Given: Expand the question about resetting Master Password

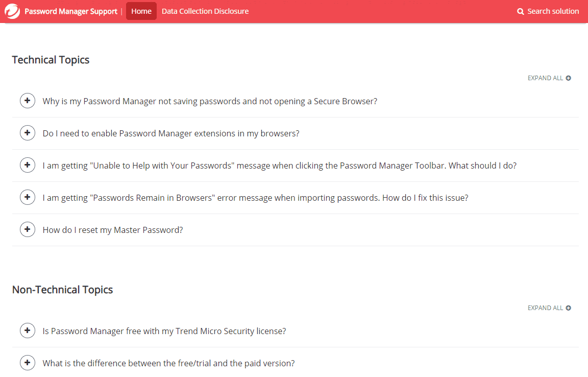Looking at the screenshot, I should click(112, 229).
